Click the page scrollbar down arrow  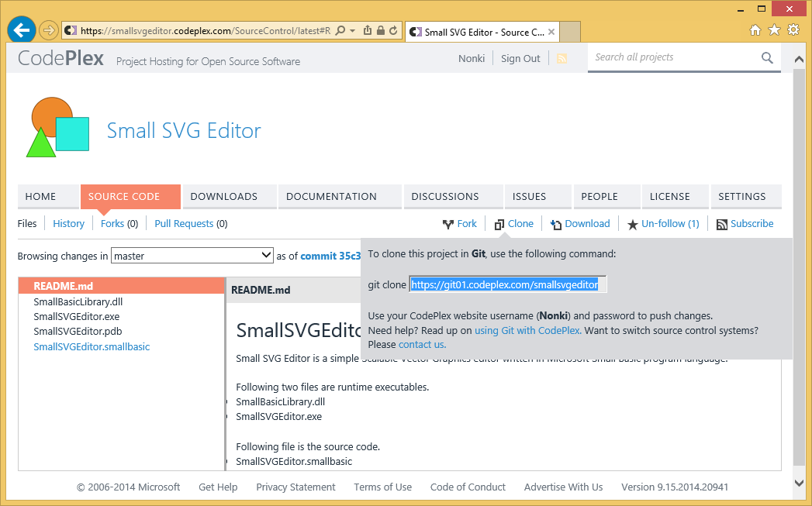pos(799,484)
